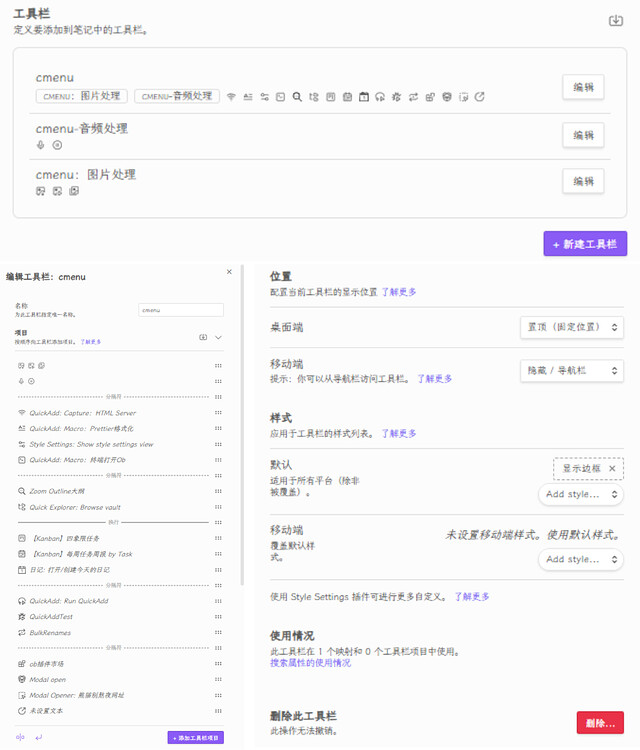Image resolution: width=640 pixels, height=750 pixels.
Task: Click drag handle for BulkRenames row
Action: tap(218, 632)
